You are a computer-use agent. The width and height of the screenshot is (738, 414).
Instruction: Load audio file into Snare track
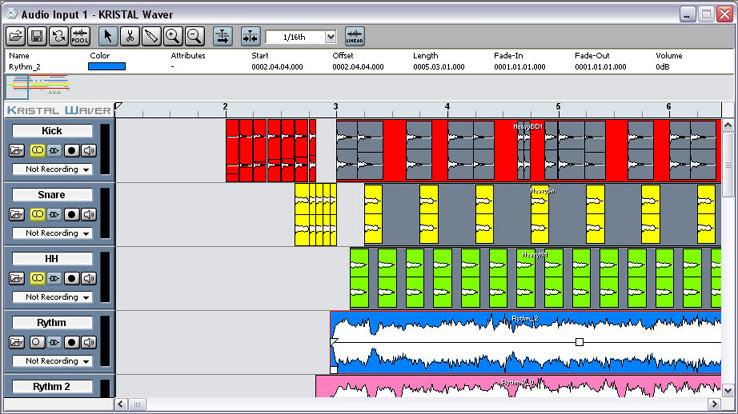tap(17, 215)
